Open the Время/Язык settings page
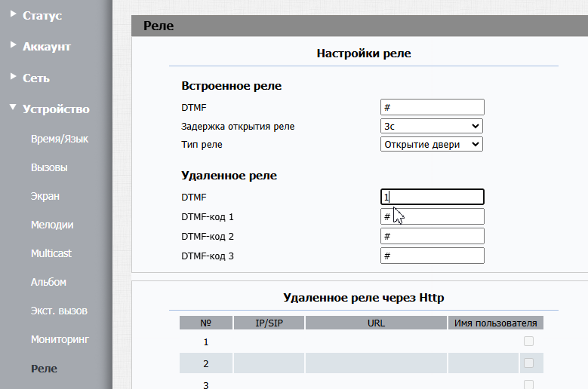 tap(60, 139)
